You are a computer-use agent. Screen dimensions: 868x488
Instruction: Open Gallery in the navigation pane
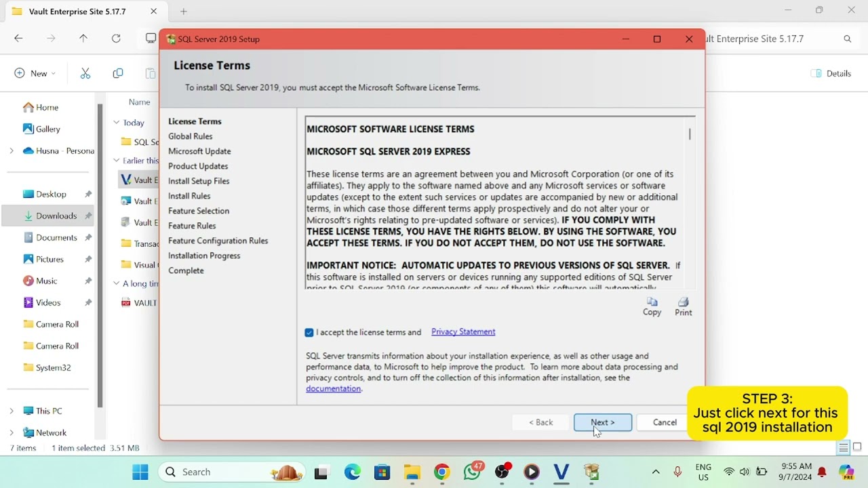coord(42,129)
